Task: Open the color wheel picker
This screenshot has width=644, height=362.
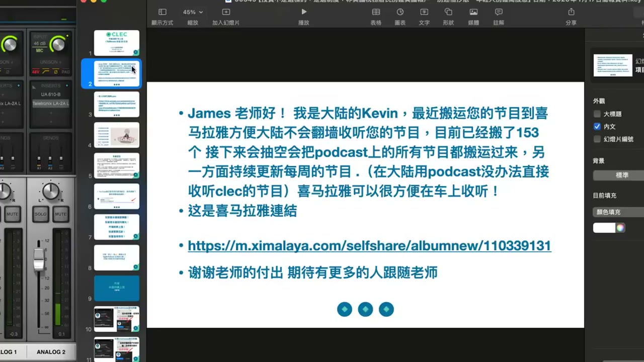Action: click(x=620, y=228)
